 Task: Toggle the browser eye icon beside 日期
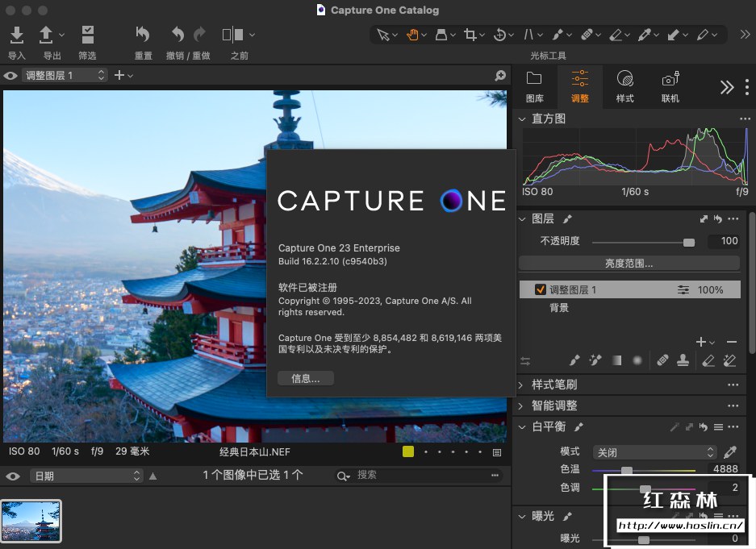click(12, 476)
